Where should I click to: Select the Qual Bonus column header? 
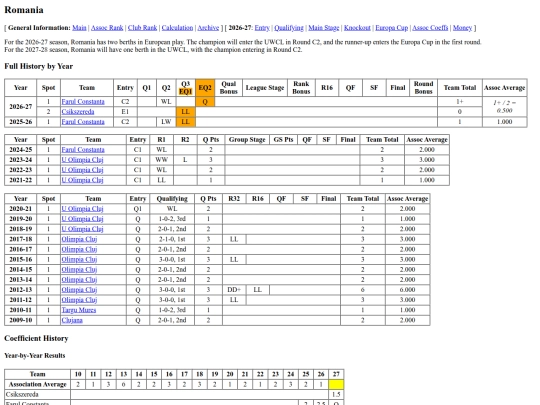click(229, 88)
